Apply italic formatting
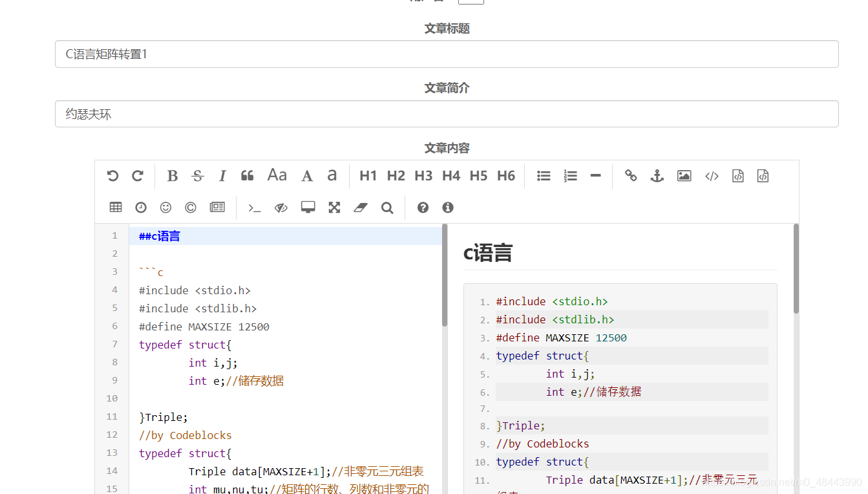 [222, 176]
